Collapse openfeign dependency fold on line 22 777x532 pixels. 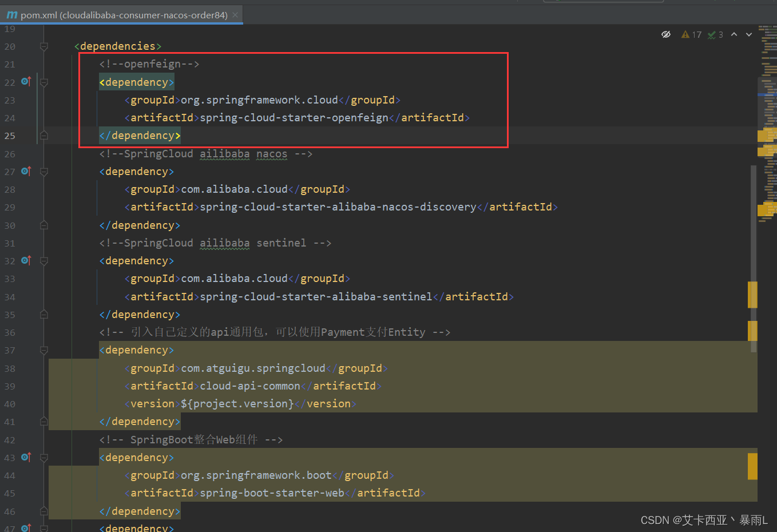[x=44, y=82]
